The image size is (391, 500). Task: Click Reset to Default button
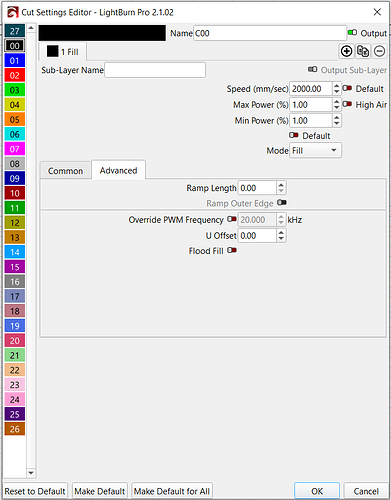pos(35,491)
